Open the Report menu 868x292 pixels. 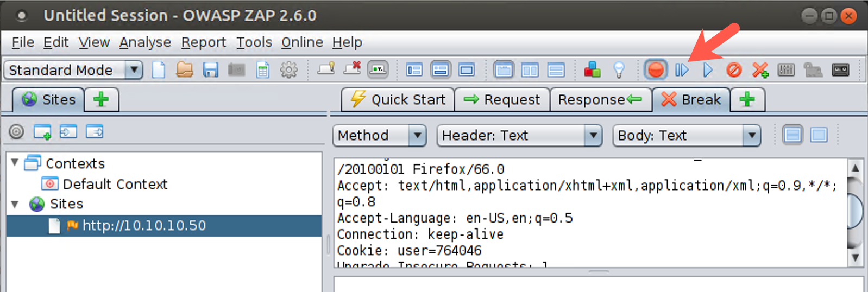pyautogui.click(x=204, y=42)
